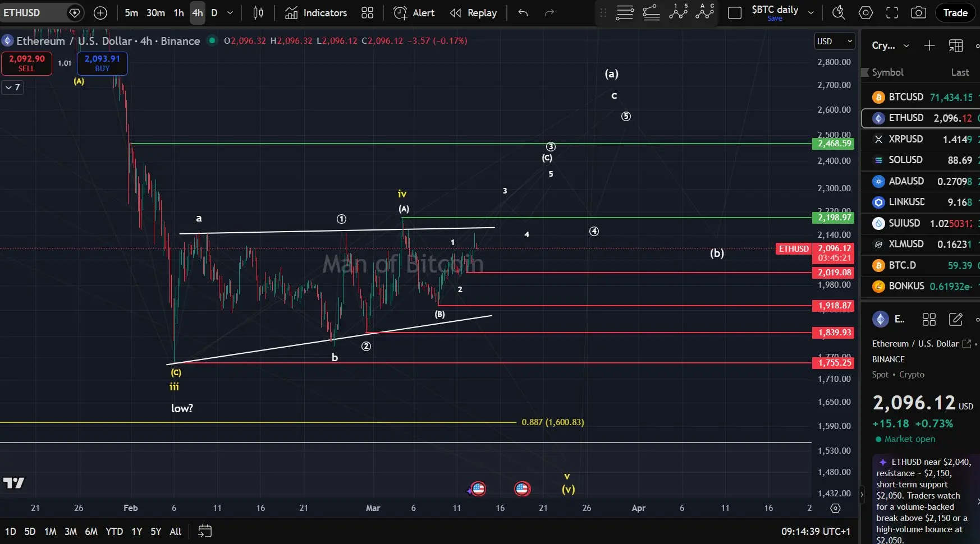Collapse the indicator legend showing 7
Image resolution: width=980 pixels, height=544 pixels.
pos(13,87)
